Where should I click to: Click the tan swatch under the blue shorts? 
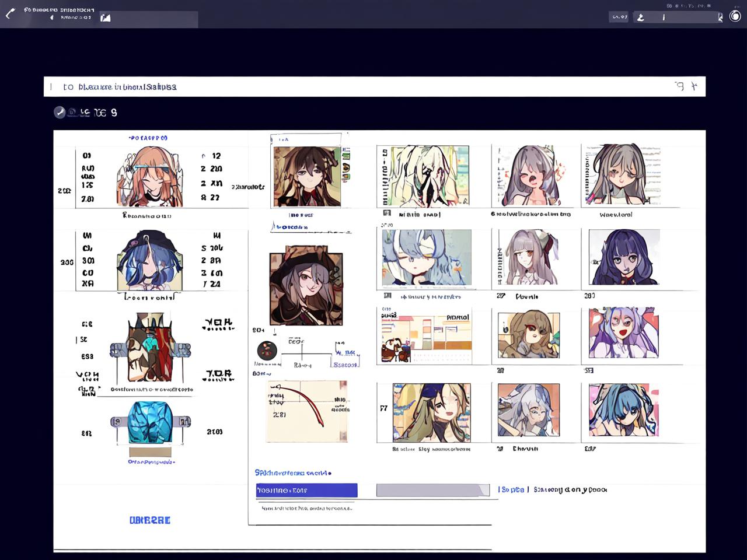click(x=151, y=452)
